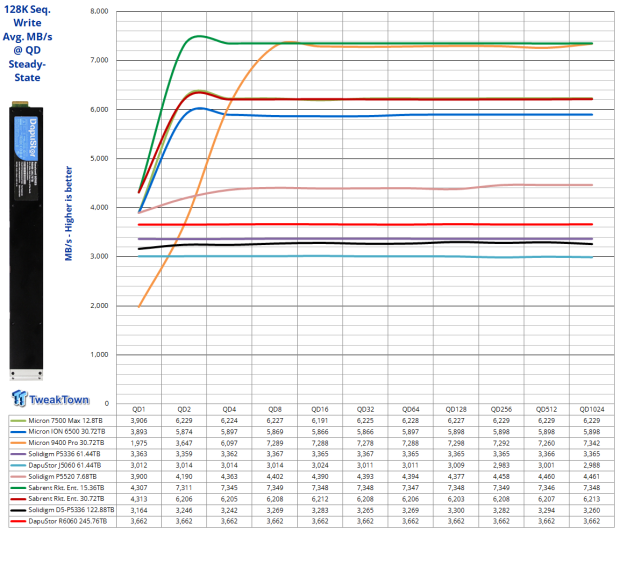The height and width of the screenshot is (568, 620).
Task: Click the QD256 column header
Action: pos(501,409)
